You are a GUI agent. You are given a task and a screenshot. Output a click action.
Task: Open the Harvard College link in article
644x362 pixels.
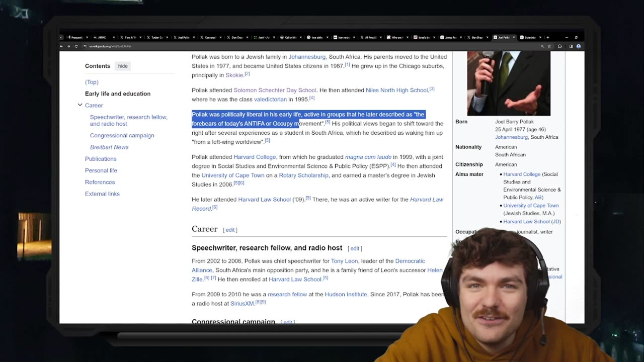255,157
